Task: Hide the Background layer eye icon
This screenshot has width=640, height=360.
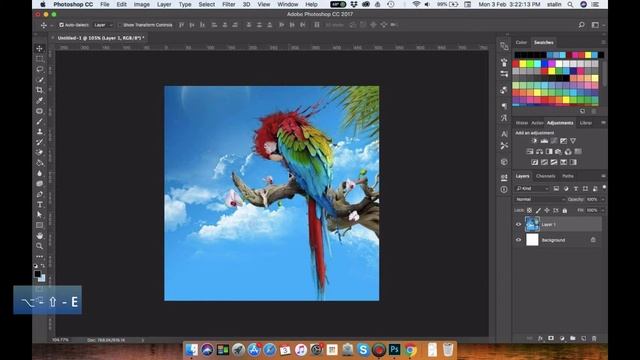Action: 518,240
